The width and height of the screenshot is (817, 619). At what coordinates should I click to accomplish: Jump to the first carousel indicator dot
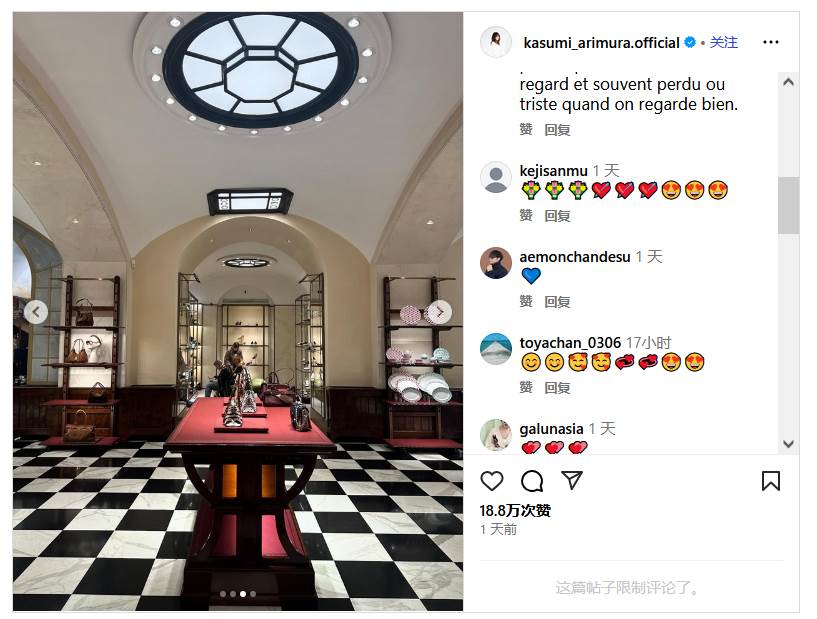pos(223,594)
